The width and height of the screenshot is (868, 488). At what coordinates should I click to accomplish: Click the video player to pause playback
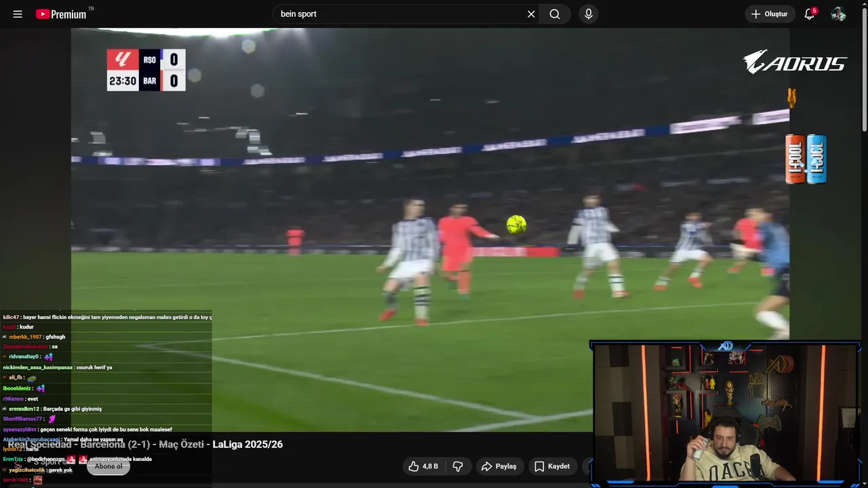coord(430,230)
